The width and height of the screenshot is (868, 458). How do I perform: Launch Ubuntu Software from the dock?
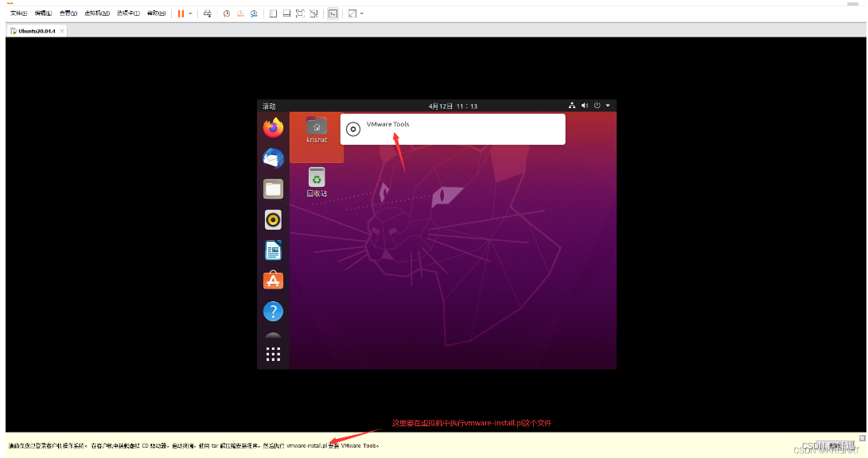pyautogui.click(x=273, y=280)
